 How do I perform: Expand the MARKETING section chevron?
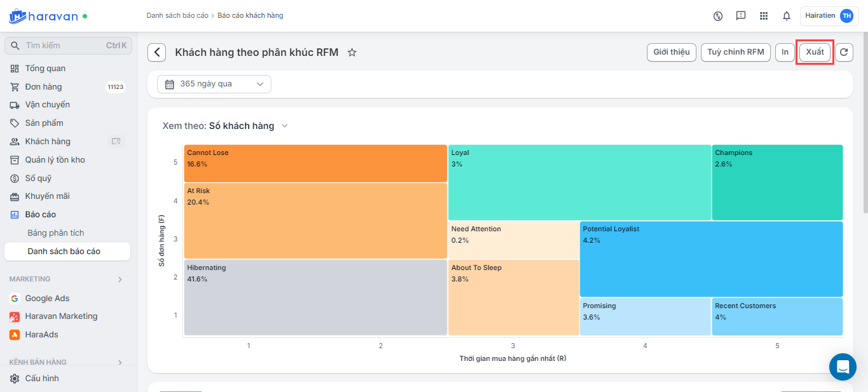pyautogui.click(x=120, y=280)
